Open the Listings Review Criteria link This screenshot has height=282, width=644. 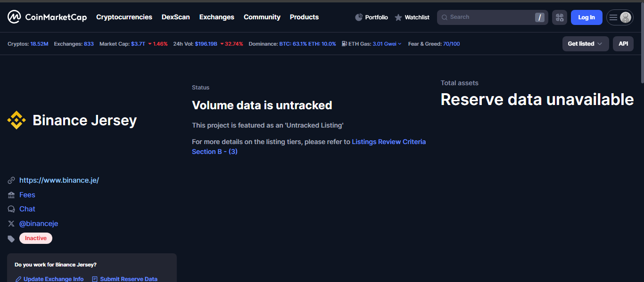tap(388, 142)
